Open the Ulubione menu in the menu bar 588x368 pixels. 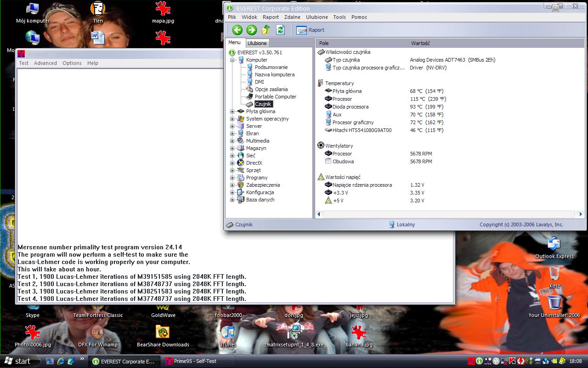[317, 17]
